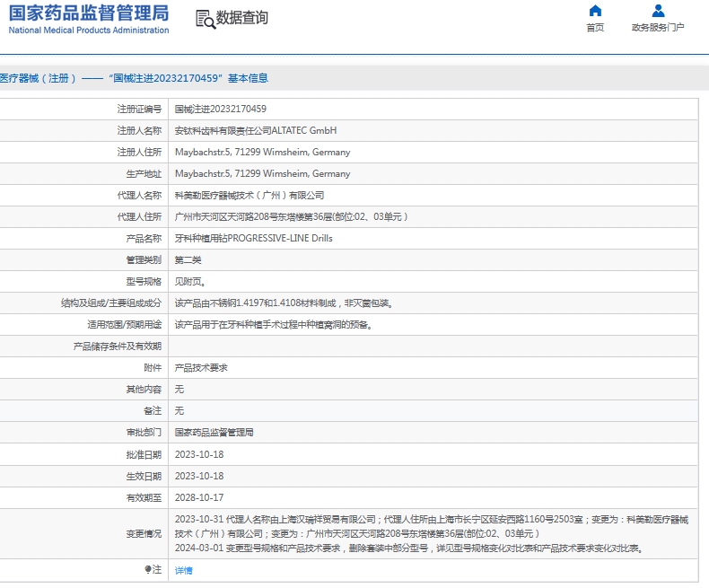Click the 注册证编号 label
This screenshot has height=588, width=709.
[139, 109]
